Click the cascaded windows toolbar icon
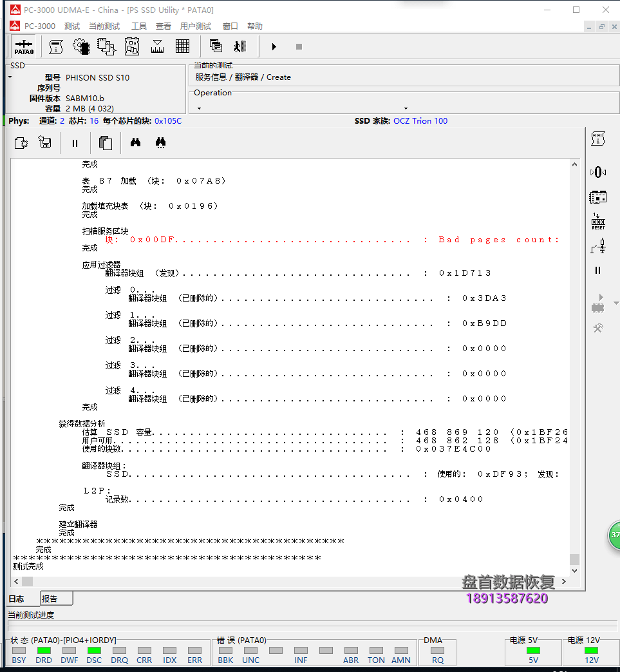 pyautogui.click(x=216, y=46)
